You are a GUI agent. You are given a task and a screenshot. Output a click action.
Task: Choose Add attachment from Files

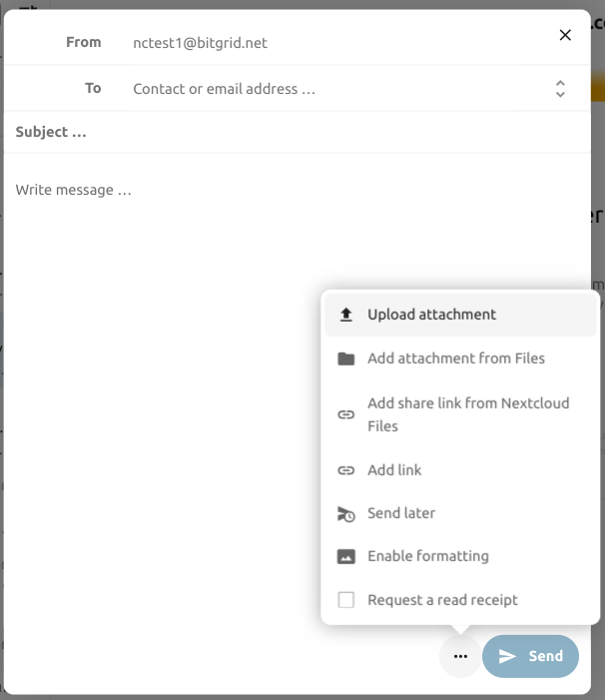pos(455,358)
